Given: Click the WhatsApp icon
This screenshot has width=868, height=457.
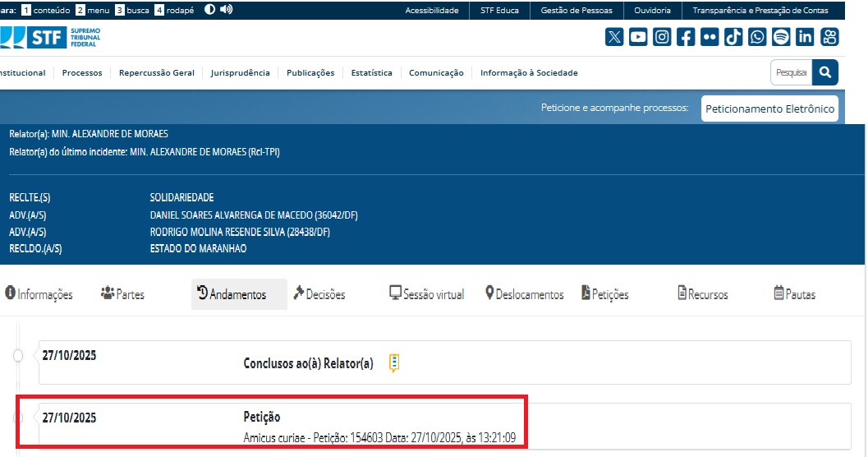Looking at the screenshot, I should [x=757, y=37].
